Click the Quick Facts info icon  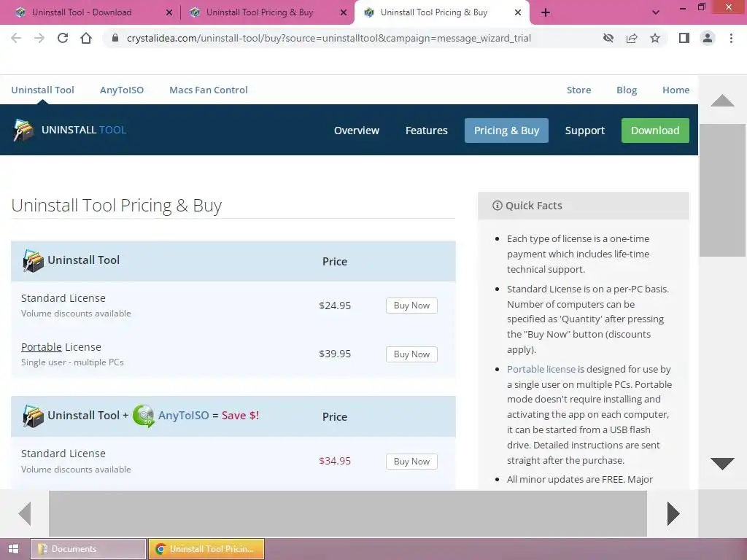tap(498, 205)
